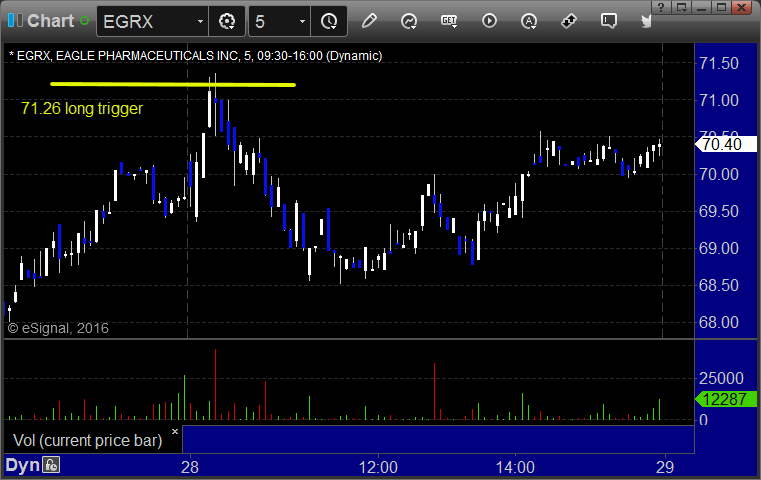Click the 69.50 price axis label
The image size is (761, 480).
click(718, 211)
